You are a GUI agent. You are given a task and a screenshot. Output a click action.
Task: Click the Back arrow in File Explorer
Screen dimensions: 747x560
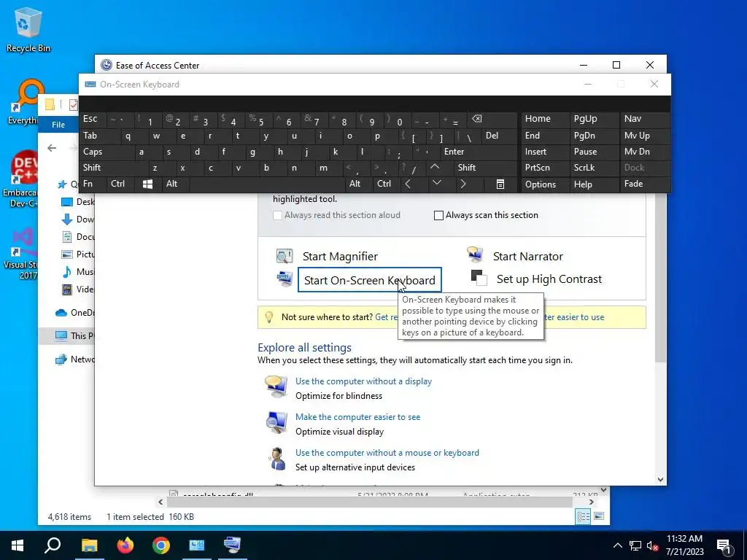[52, 148]
